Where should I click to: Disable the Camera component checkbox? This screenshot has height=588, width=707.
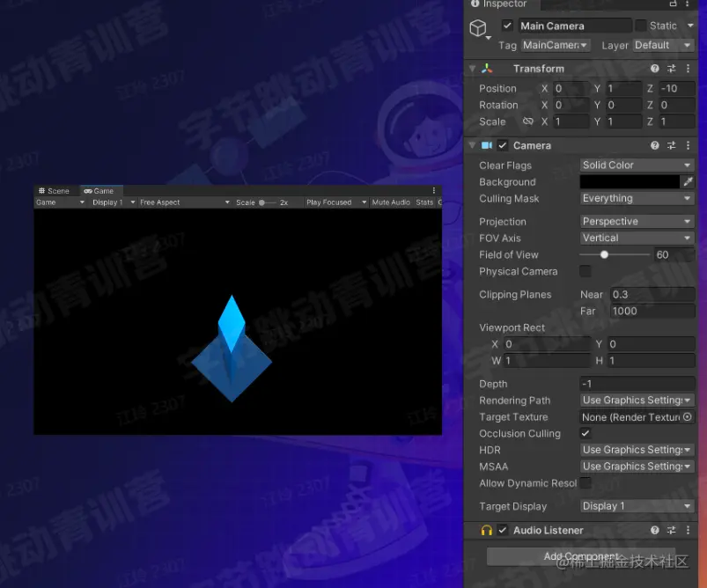[x=502, y=145]
